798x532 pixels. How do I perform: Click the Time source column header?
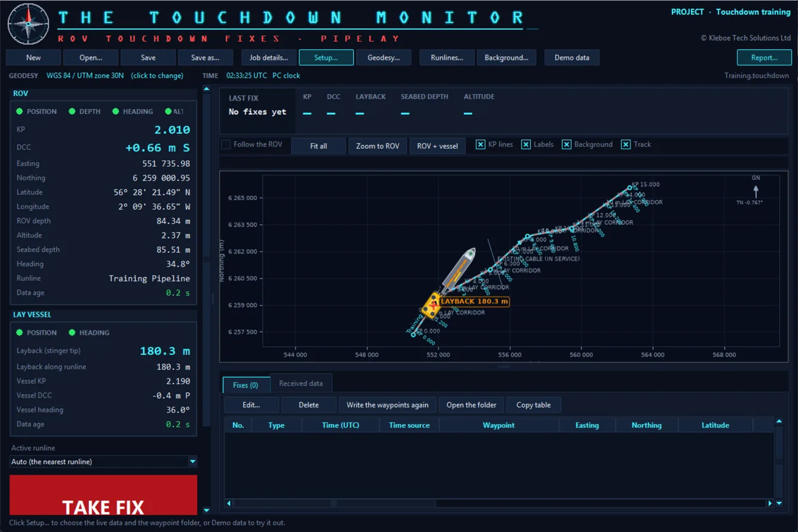(409, 425)
